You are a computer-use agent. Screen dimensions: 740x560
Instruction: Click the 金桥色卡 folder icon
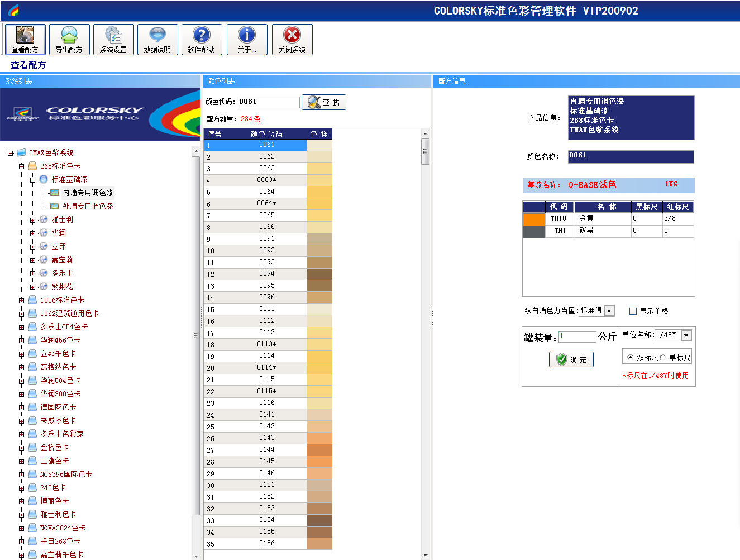tap(32, 447)
